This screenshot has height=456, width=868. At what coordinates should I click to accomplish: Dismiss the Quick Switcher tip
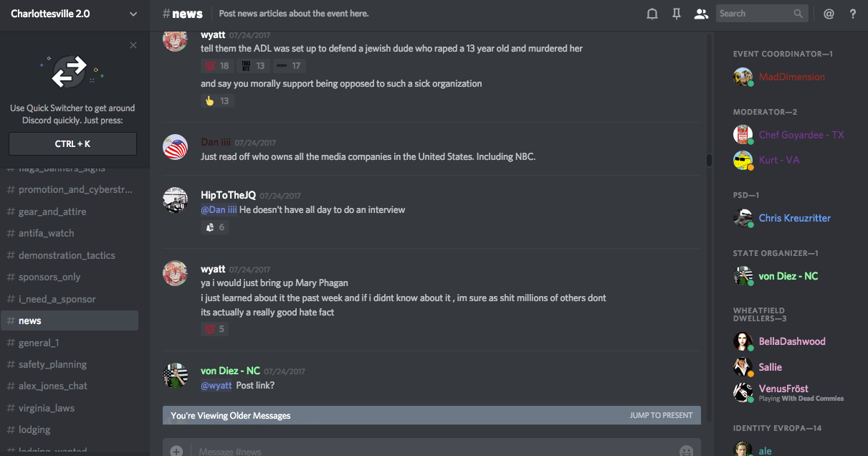click(x=133, y=45)
